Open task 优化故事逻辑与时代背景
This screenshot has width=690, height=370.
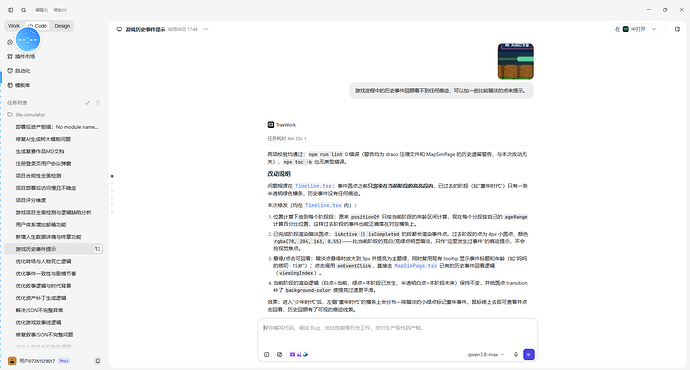[44, 286]
